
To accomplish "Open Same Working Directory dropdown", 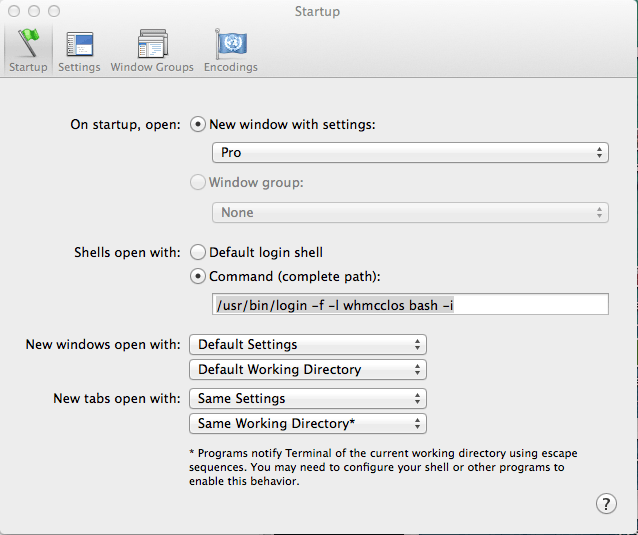I will pyautogui.click(x=308, y=424).
